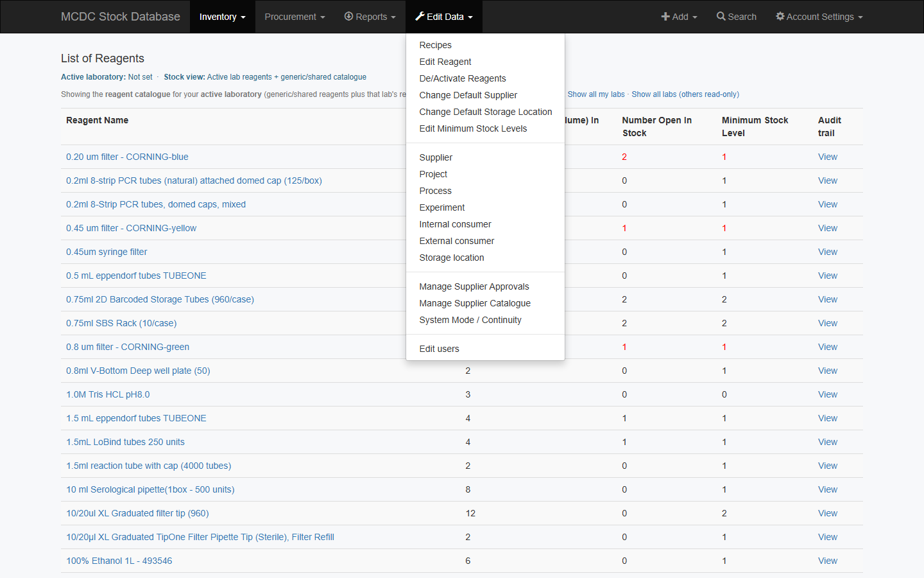Open 0.8ml V-Bottom Deep well plate
924x578 pixels.
pos(138,371)
